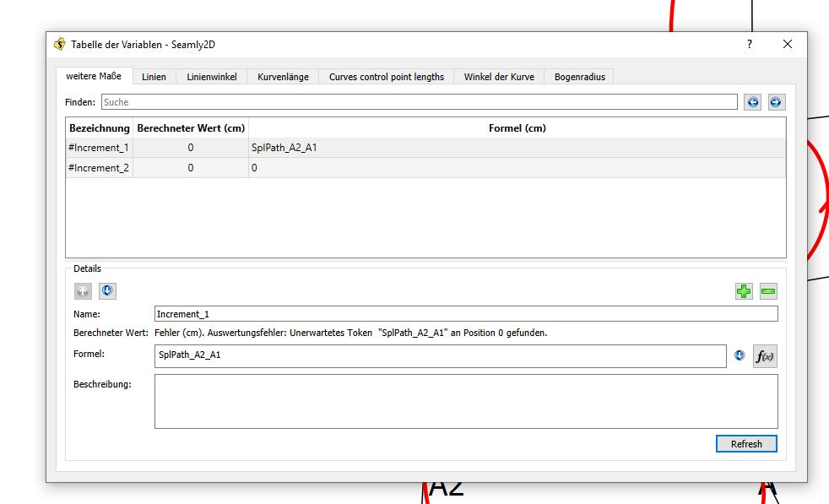
Task: Go to Curves control point lengths tab
Action: tap(386, 77)
